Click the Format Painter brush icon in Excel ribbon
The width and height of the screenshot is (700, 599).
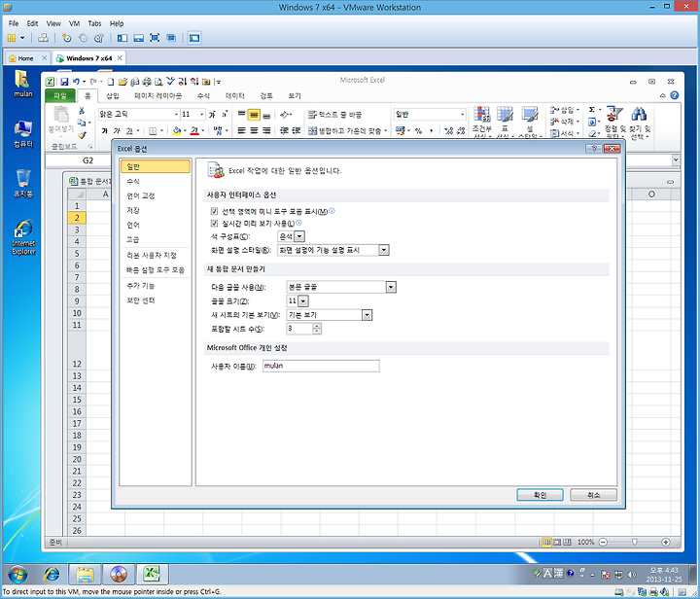click(x=82, y=135)
